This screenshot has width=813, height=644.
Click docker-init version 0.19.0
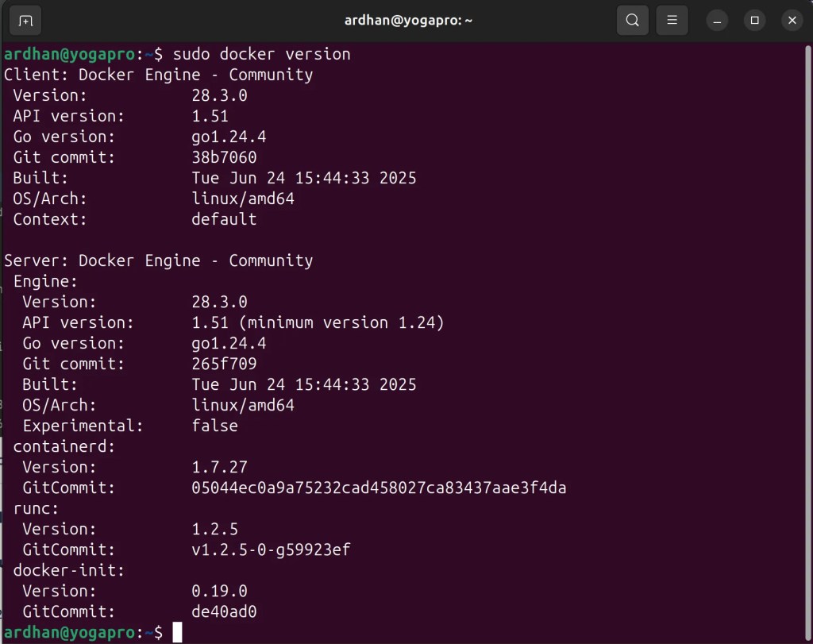tap(219, 591)
